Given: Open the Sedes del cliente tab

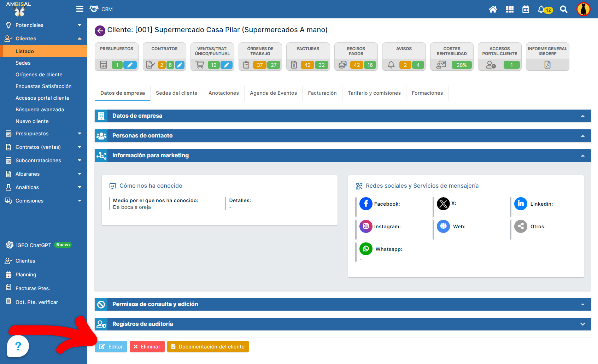Looking at the screenshot, I should (x=176, y=93).
